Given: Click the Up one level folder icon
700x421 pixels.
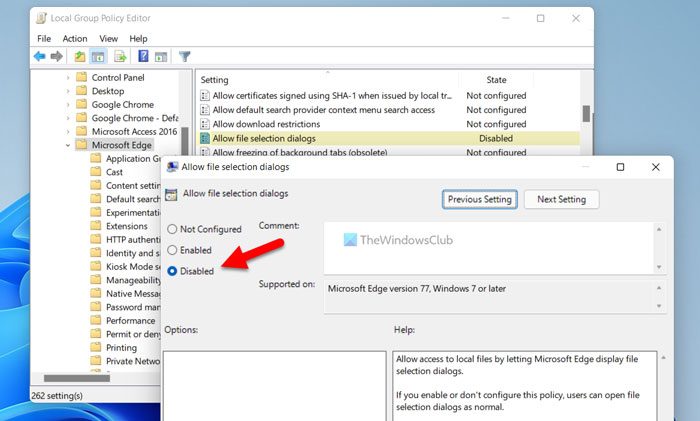Looking at the screenshot, I should coord(79,56).
